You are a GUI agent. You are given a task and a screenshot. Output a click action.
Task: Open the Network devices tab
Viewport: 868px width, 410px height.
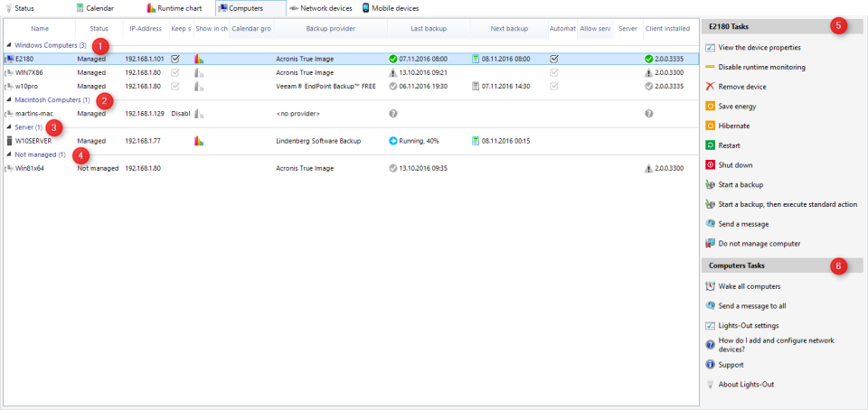pyautogui.click(x=320, y=8)
